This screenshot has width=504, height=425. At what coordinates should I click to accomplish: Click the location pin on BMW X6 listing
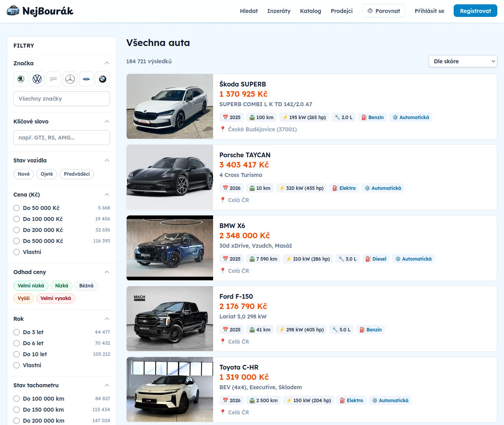tap(223, 270)
